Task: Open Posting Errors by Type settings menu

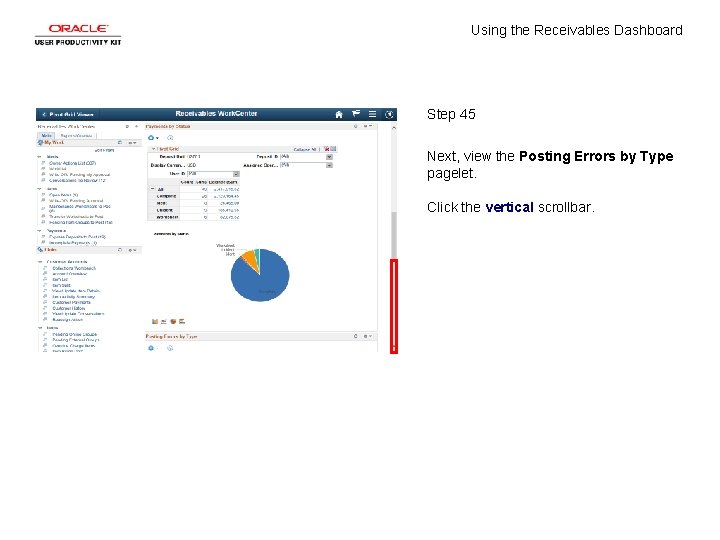Action: [x=368, y=336]
